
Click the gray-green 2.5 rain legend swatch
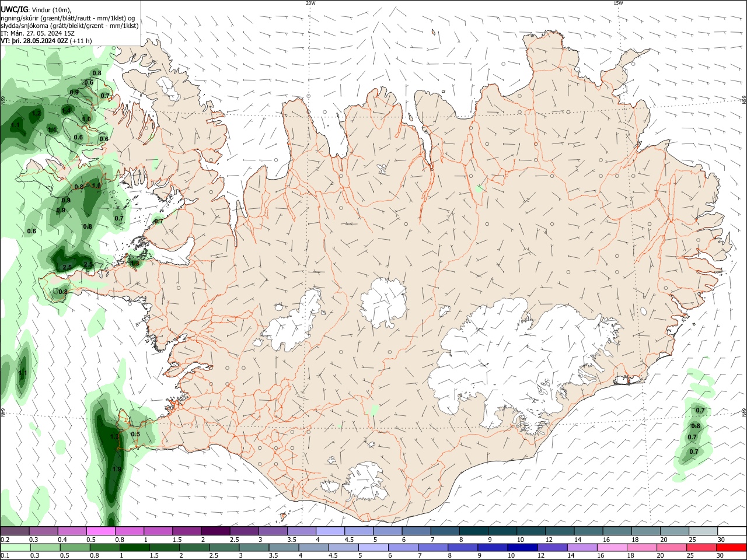(224, 547)
